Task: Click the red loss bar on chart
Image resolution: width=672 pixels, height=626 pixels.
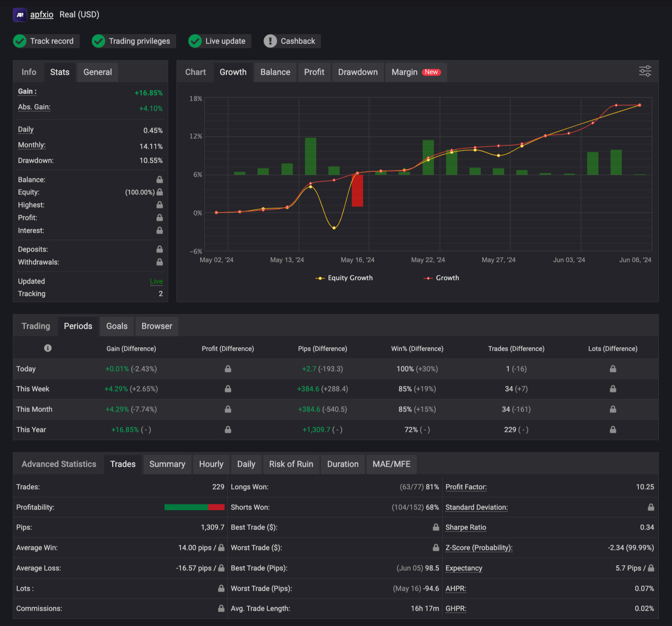Action: click(x=357, y=191)
